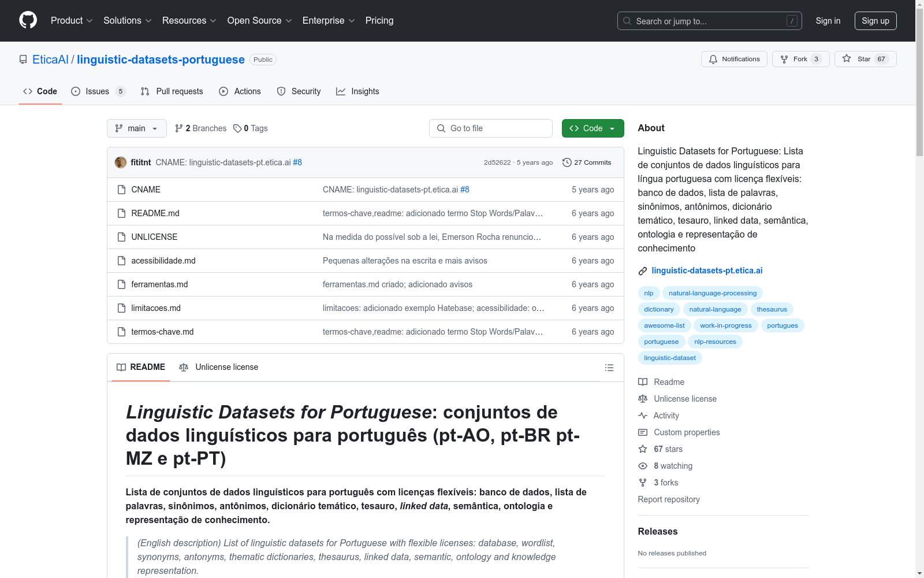Switch to the Security tab

[299, 91]
